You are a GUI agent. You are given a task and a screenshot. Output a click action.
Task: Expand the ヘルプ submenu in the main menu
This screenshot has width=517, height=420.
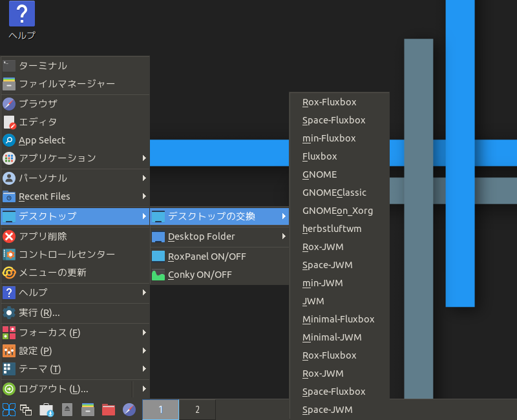pos(75,293)
